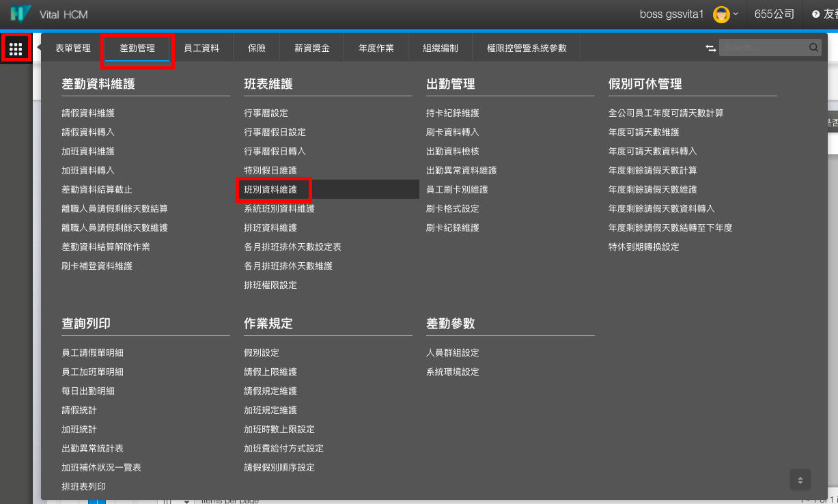Switch to the 差勤管理 tab
The height and width of the screenshot is (504, 838).
[x=137, y=48]
